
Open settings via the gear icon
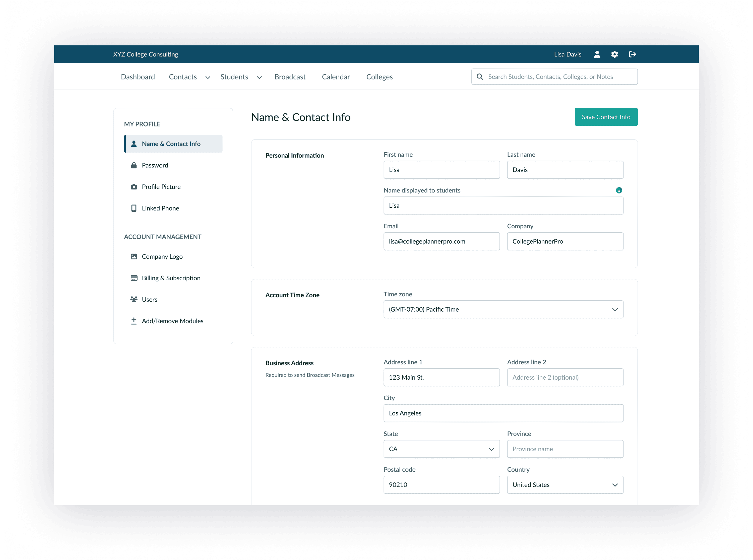(614, 54)
